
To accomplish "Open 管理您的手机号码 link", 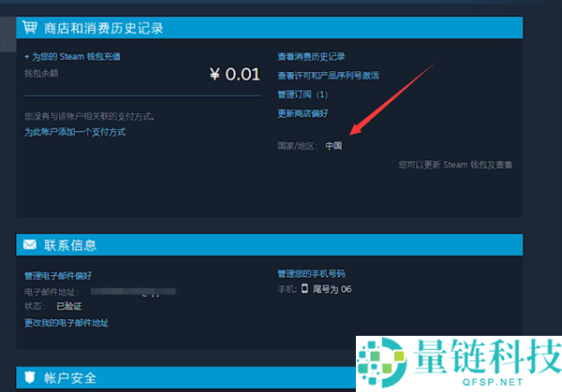I will coord(311,274).
